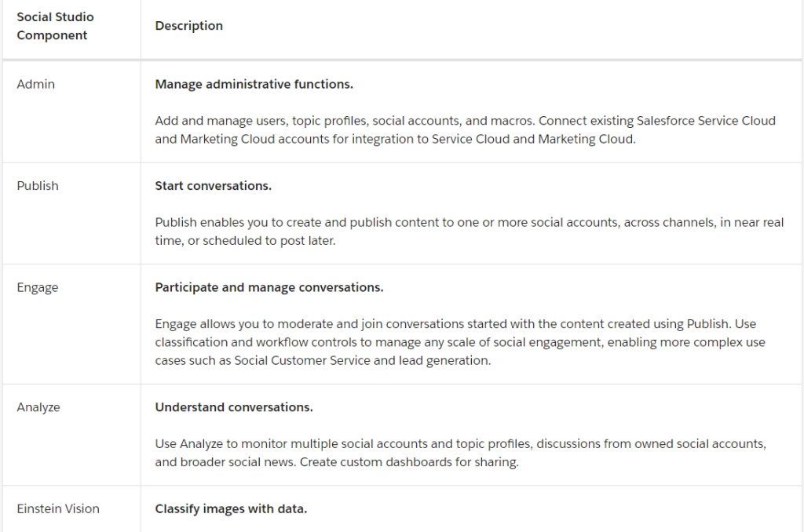Select the Einstein Vision component cell
804x532 pixels.
58,508
